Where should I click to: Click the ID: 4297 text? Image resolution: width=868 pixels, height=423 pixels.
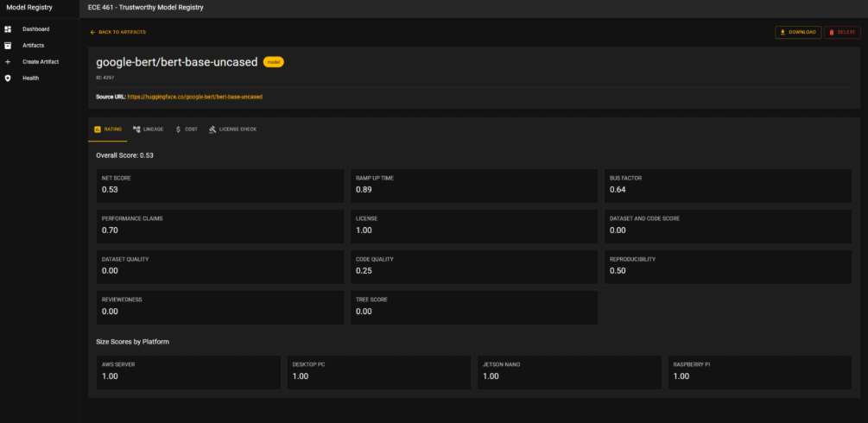click(105, 78)
